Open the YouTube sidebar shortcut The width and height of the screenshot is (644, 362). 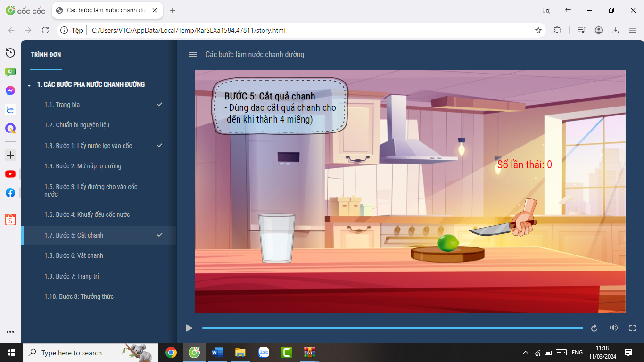10,174
